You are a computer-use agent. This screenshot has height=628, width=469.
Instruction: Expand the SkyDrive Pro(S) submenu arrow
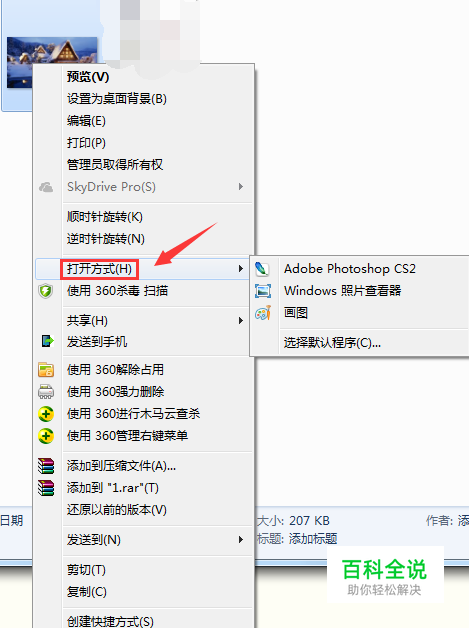click(241, 187)
